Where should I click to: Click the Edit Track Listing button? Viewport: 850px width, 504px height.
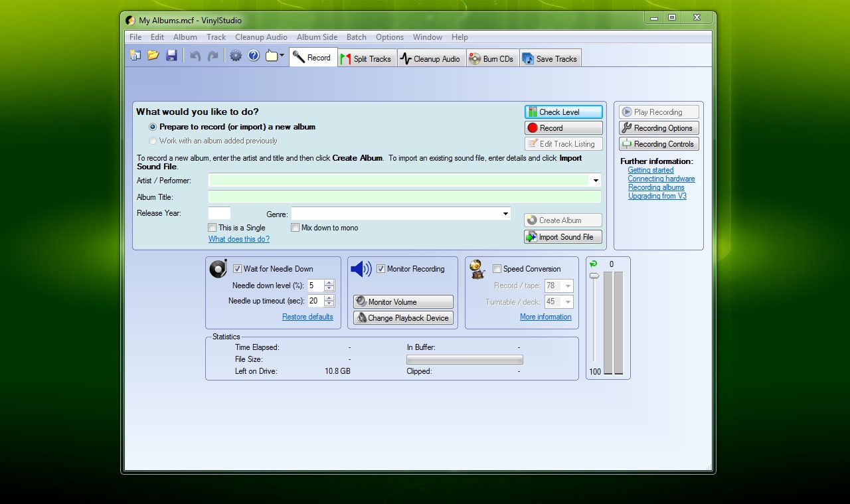point(564,144)
